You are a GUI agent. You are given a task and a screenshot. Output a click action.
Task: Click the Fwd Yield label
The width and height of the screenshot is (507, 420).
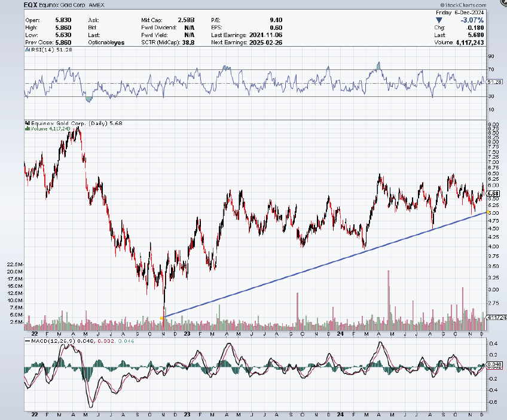(x=155, y=35)
